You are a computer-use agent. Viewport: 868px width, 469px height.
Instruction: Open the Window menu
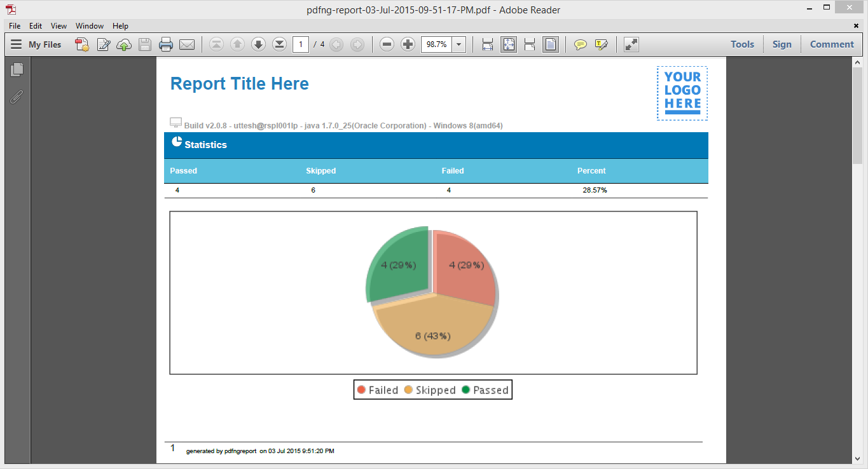(x=90, y=26)
